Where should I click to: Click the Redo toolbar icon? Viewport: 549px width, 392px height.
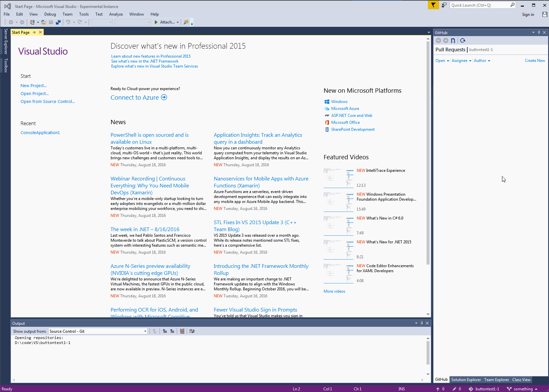click(80, 22)
